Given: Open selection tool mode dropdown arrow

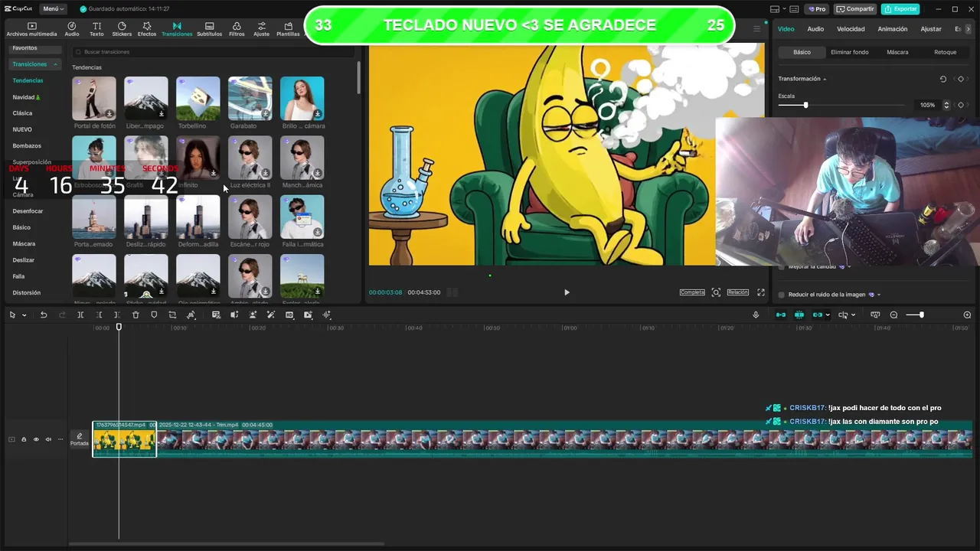Looking at the screenshot, I should [x=24, y=315].
